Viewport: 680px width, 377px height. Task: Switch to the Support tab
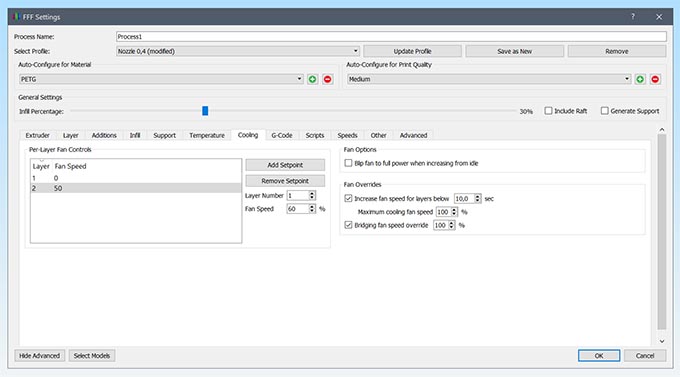[164, 135]
